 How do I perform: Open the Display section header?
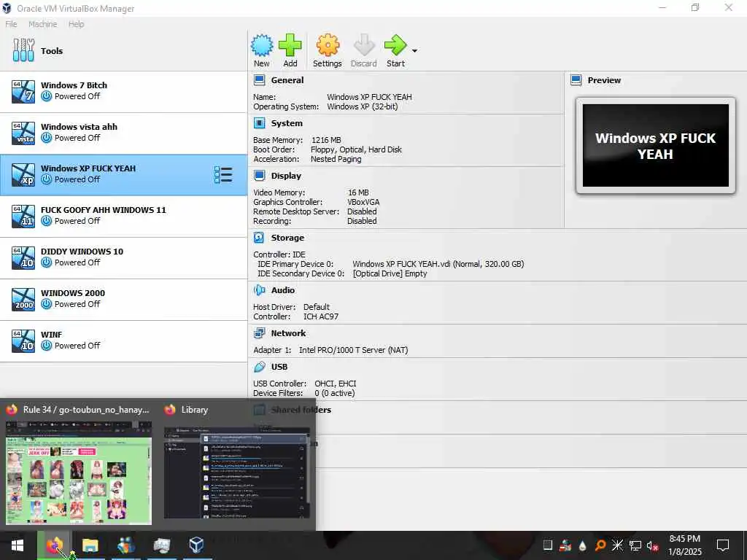pos(286,176)
